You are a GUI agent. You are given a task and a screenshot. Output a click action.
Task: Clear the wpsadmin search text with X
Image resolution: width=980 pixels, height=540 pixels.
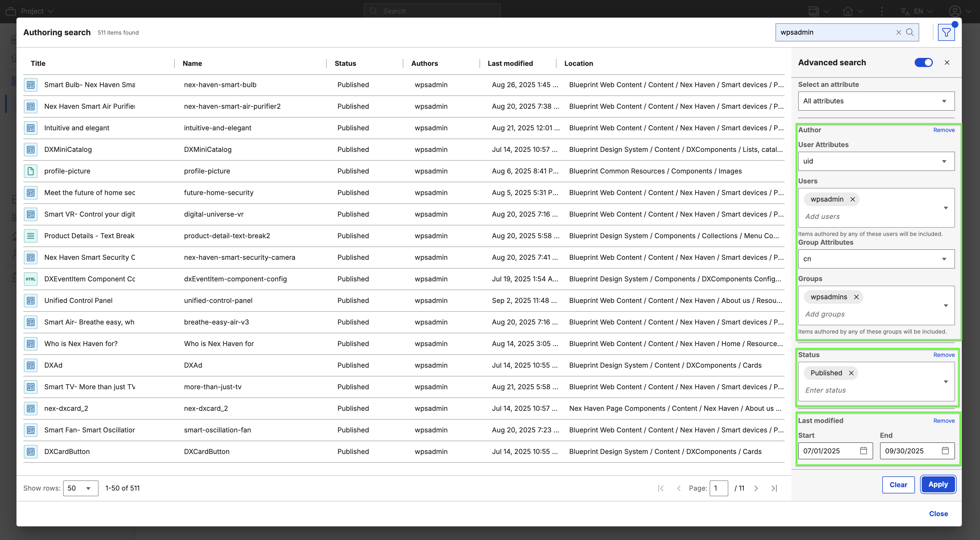[898, 32]
